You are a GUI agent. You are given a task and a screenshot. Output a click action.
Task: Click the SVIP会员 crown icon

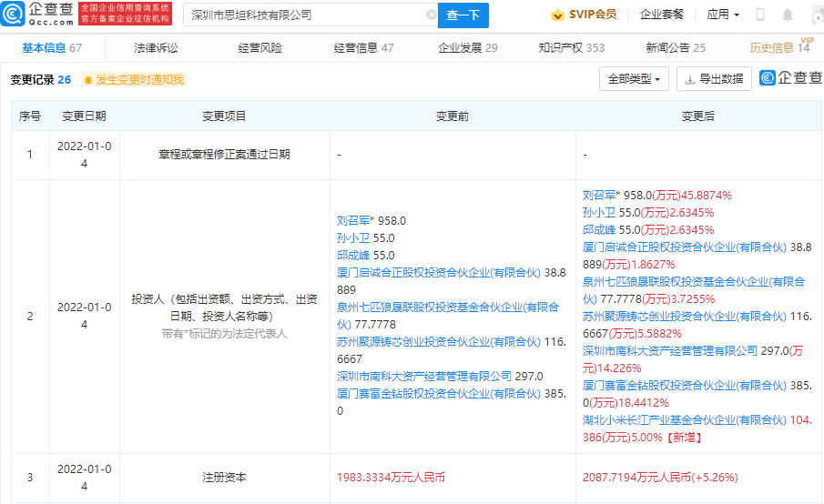[x=557, y=15]
